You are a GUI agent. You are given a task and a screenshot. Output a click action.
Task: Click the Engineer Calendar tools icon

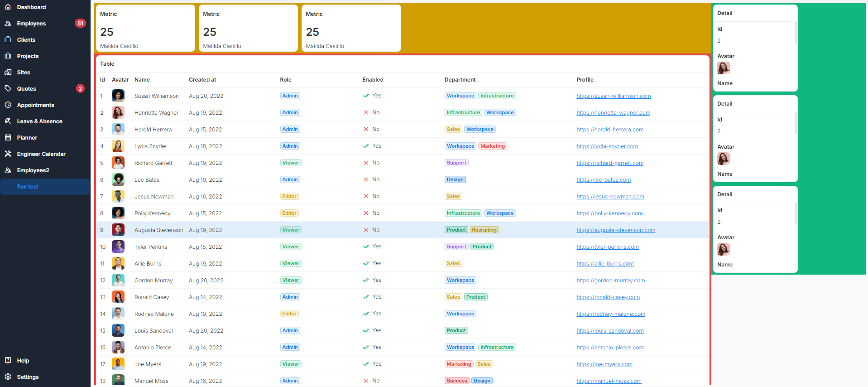tap(8, 154)
